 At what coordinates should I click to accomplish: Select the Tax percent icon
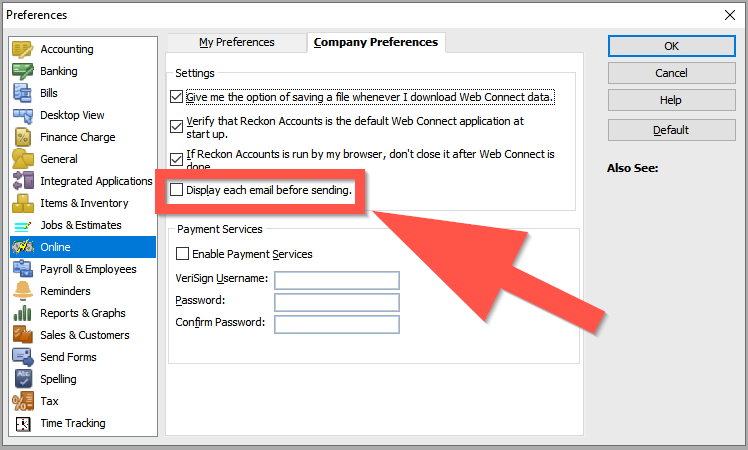pyautogui.click(x=22, y=401)
